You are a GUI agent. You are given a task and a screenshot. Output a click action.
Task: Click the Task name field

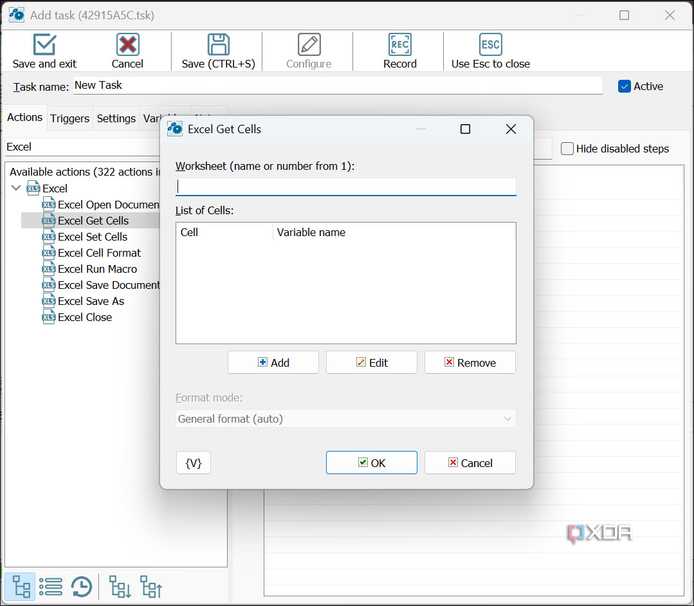(x=338, y=85)
